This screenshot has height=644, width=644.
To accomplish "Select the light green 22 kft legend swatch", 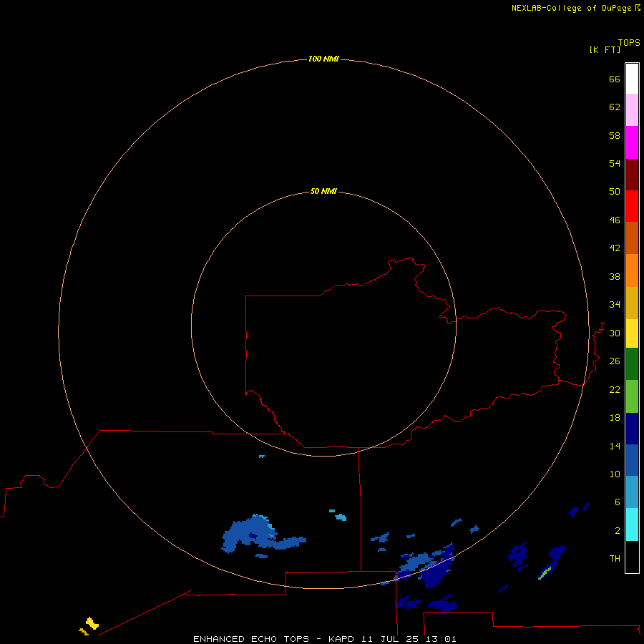I will 632,396.
